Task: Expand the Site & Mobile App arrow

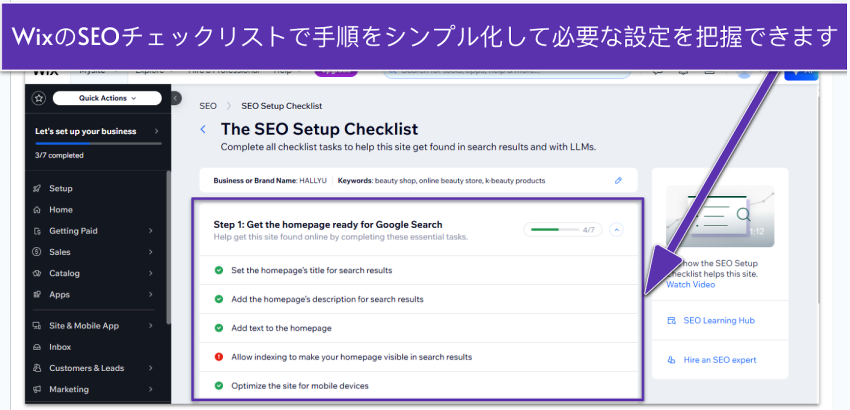Action: point(151,326)
